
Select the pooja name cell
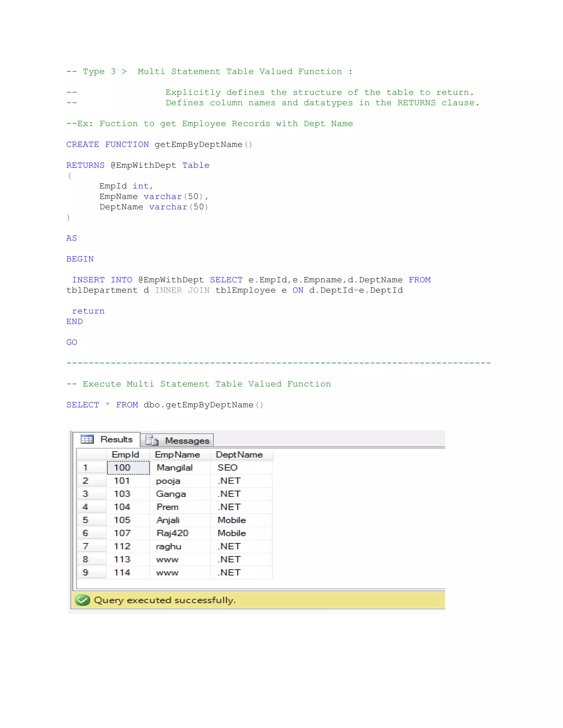pos(180,481)
